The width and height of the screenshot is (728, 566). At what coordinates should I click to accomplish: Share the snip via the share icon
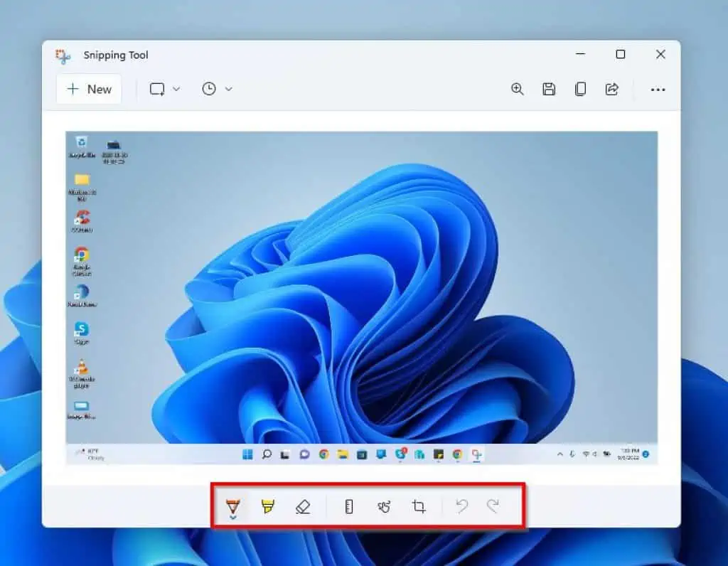(x=611, y=89)
